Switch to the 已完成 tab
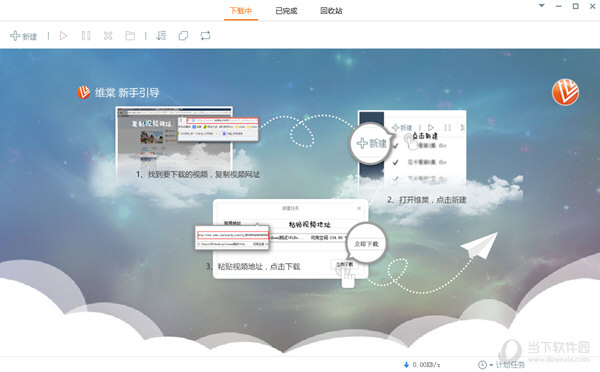 point(286,11)
